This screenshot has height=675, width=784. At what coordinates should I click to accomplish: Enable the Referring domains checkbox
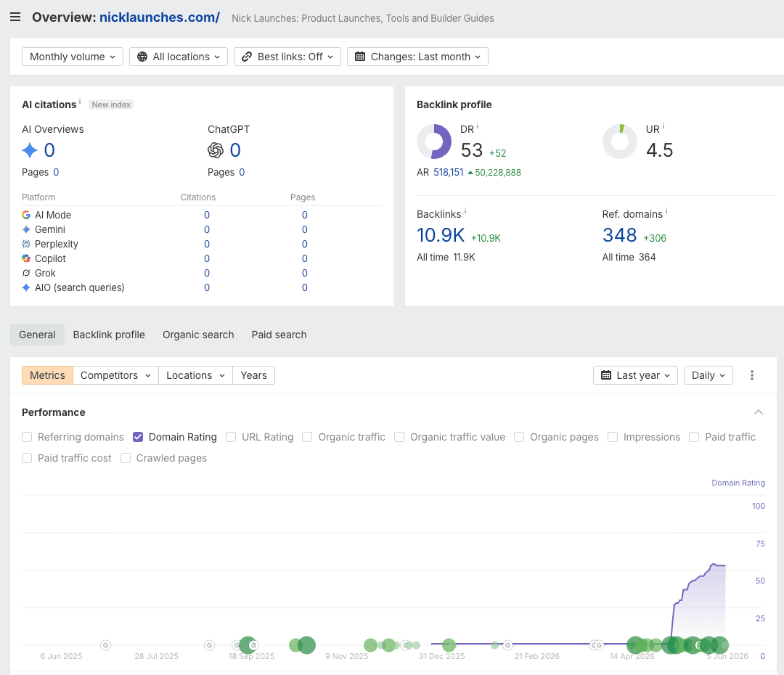pyautogui.click(x=27, y=437)
